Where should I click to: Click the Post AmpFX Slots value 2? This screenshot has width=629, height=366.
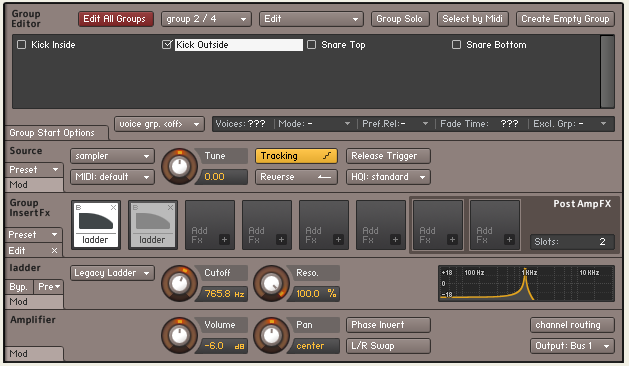572,242
